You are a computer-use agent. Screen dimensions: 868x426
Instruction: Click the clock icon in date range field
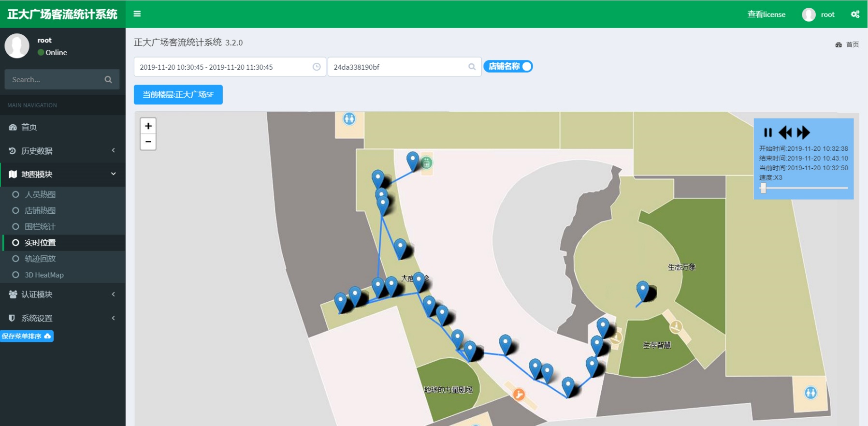(317, 67)
